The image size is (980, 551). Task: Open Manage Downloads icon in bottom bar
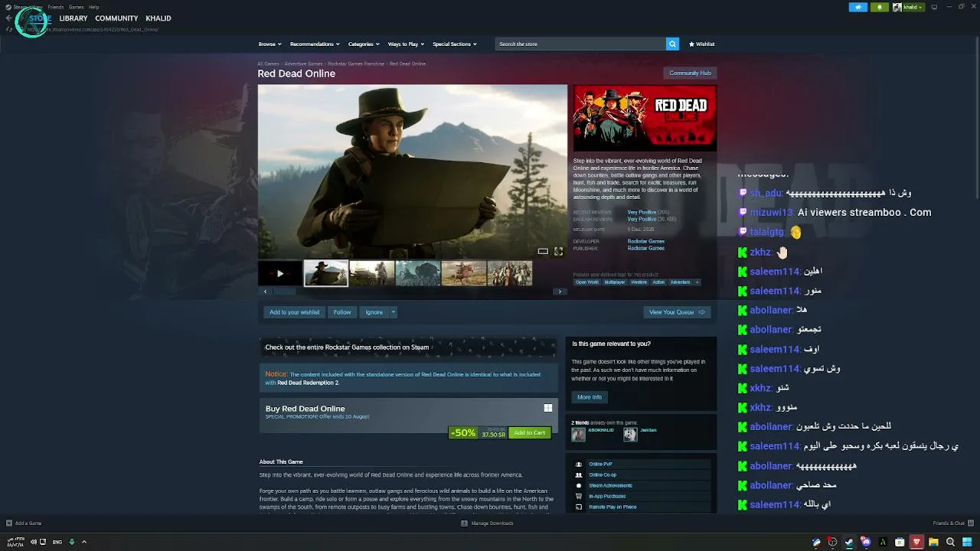coord(464,523)
